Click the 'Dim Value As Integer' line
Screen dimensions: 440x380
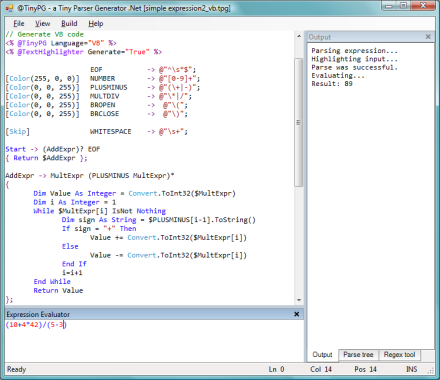(134, 193)
